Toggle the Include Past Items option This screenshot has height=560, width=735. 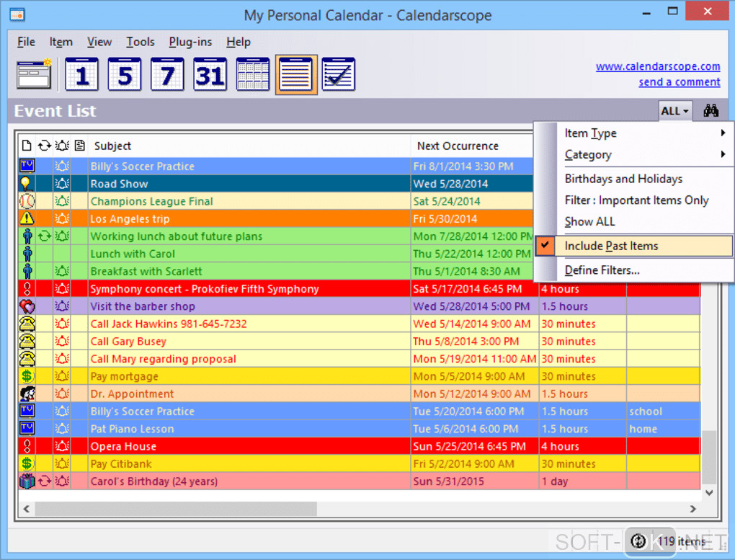point(633,246)
